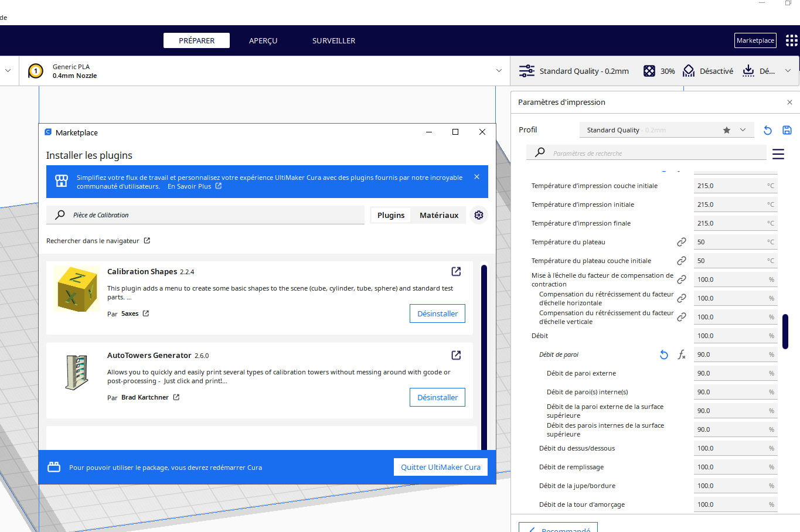
Task: Reset profile changes with the undo arrow icon
Action: [x=768, y=130]
